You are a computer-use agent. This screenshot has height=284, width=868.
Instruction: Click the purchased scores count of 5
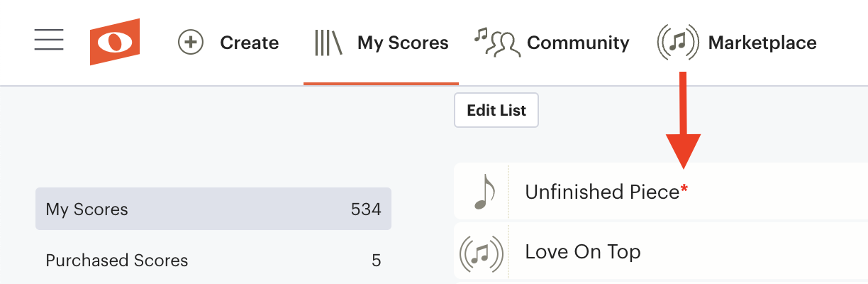[x=377, y=261]
